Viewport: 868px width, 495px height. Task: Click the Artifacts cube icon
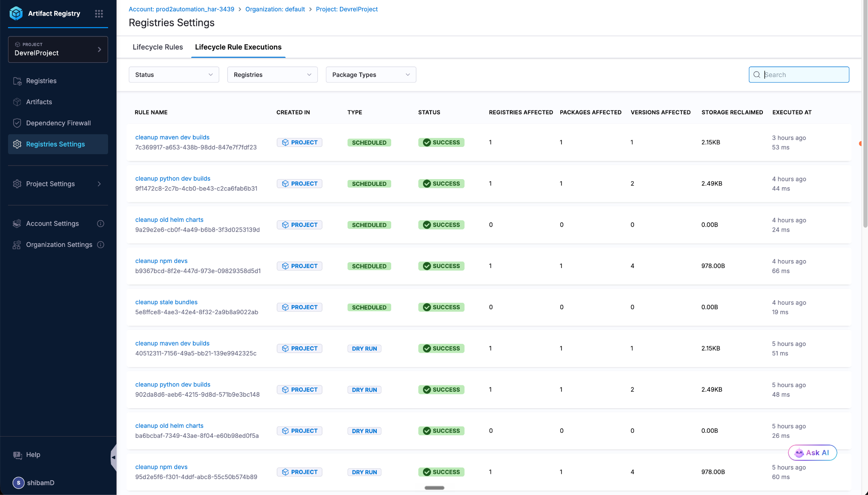click(17, 102)
